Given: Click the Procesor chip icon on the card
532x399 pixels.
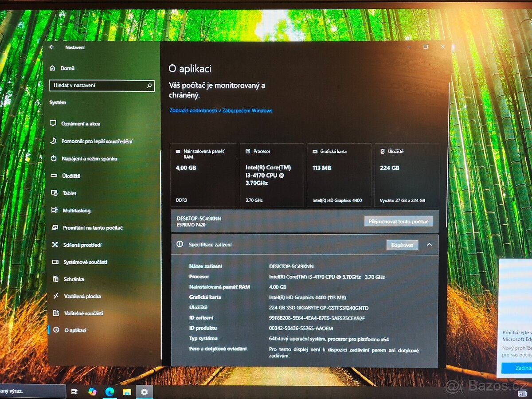Looking at the screenshot, I should [248, 151].
